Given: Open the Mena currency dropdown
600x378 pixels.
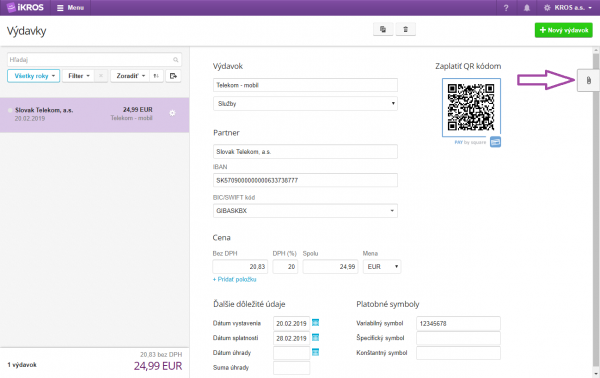Looking at the screenshot, I should point(382,267).
